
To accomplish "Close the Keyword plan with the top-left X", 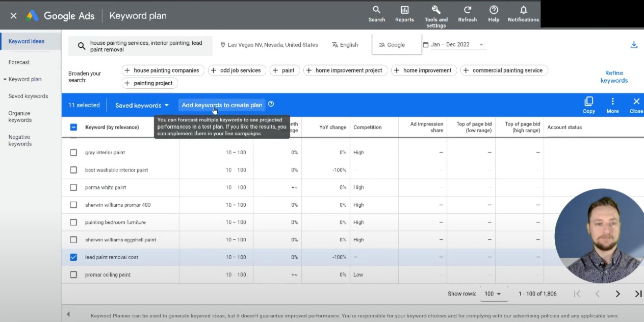I will tap(14, 16).
